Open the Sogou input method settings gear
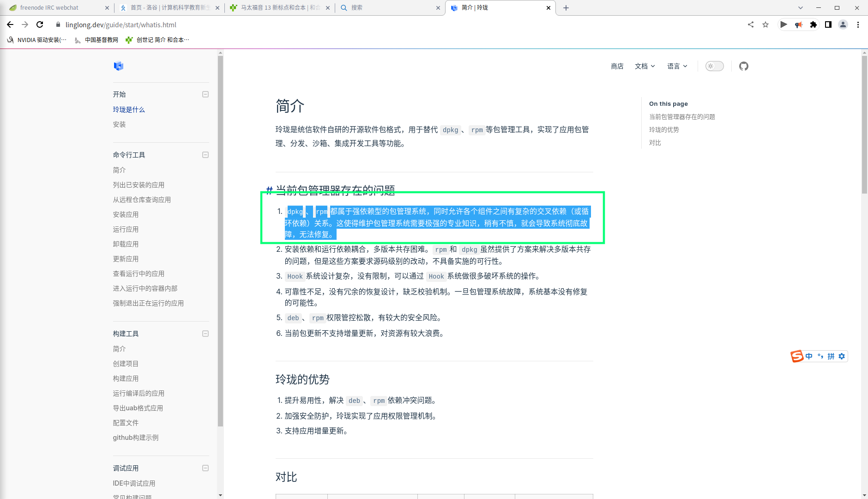 click(x=842, y=356)
